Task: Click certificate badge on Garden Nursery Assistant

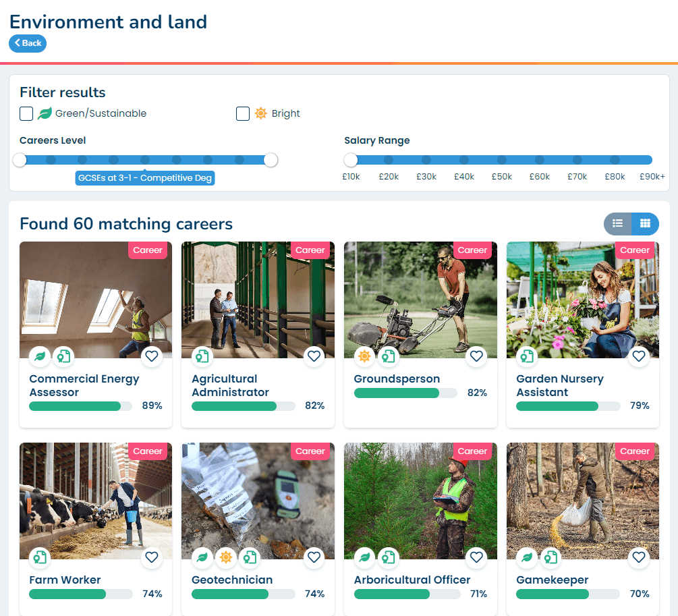Action: point(527,356)
